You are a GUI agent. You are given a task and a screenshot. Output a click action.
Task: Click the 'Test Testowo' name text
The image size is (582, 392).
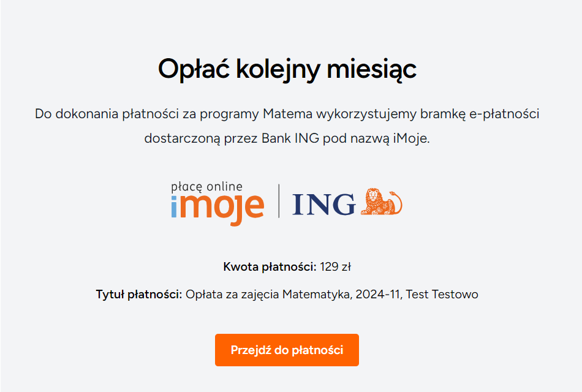442,295
